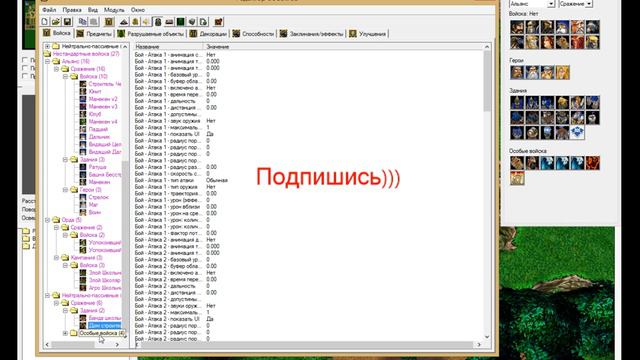Open the Trigger Editor toolbar icon
Screen dimensions: 640x360
pyautogui.click(x=135, y=22)
